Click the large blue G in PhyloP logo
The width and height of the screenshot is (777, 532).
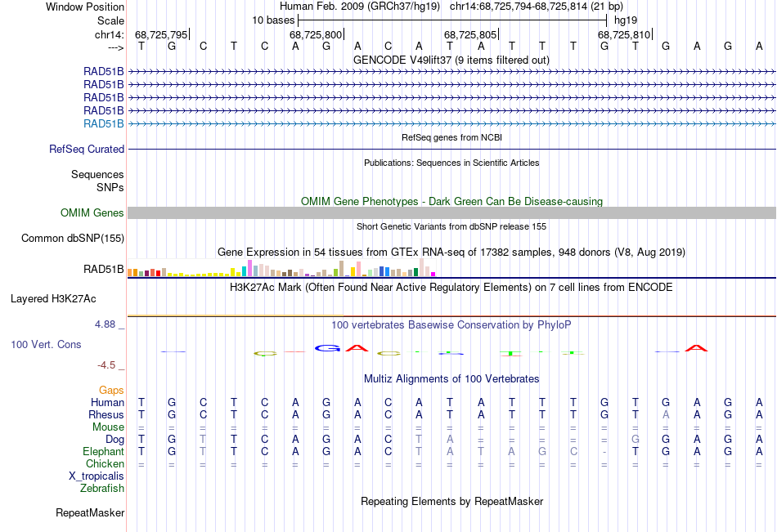tap(327, 348)
